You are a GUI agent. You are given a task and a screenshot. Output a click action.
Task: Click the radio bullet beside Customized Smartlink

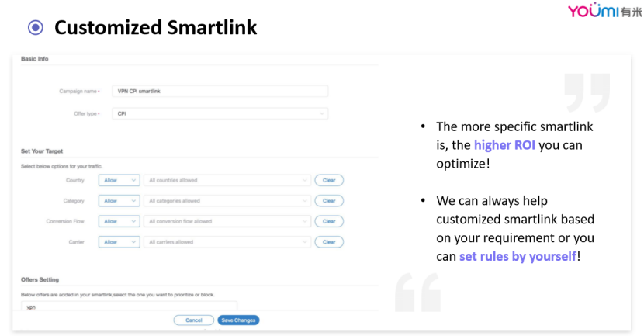click(36, 27)
